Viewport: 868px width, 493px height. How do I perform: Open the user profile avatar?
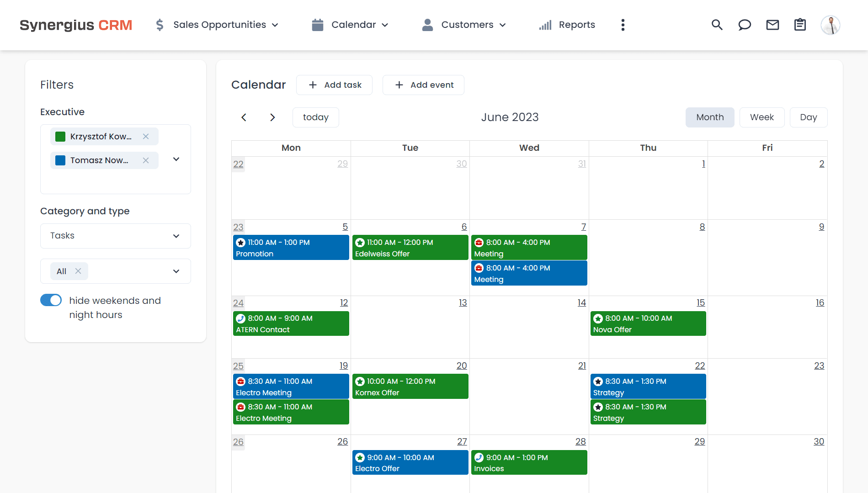[x=830, y=25]
